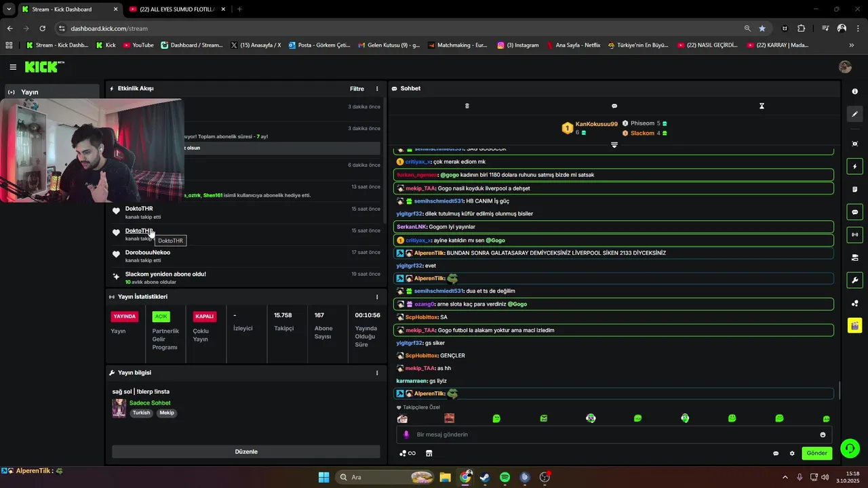Image resolution: width=868 pixels, height=488 pixels.
Task: Click the trash icon in chat toolbar
Action: 467,106
